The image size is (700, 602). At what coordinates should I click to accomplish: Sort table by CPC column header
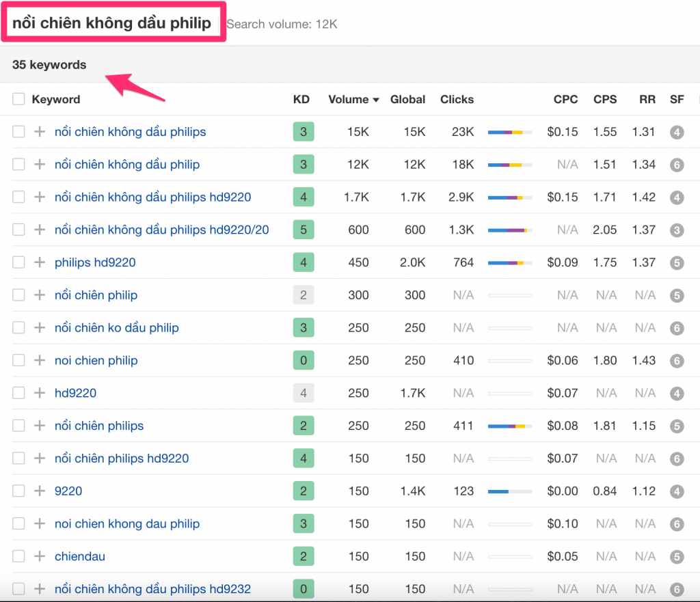(x=565, y=99)
